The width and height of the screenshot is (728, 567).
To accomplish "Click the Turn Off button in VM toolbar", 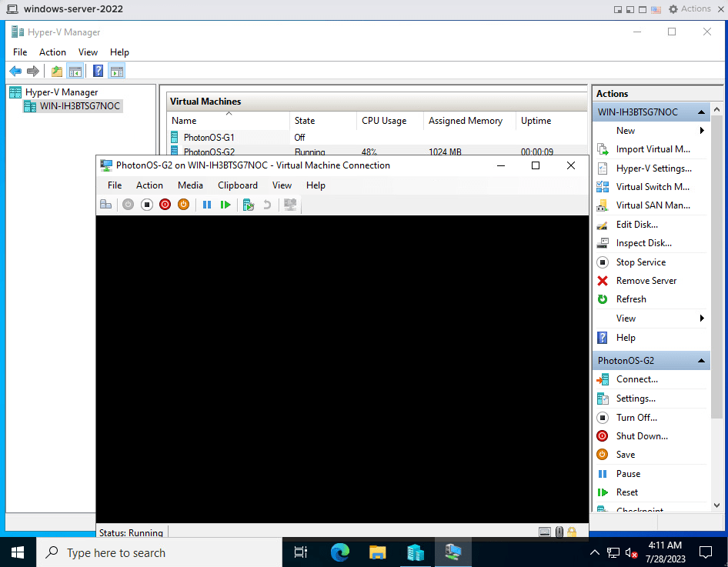I will [x=147, y=204].
